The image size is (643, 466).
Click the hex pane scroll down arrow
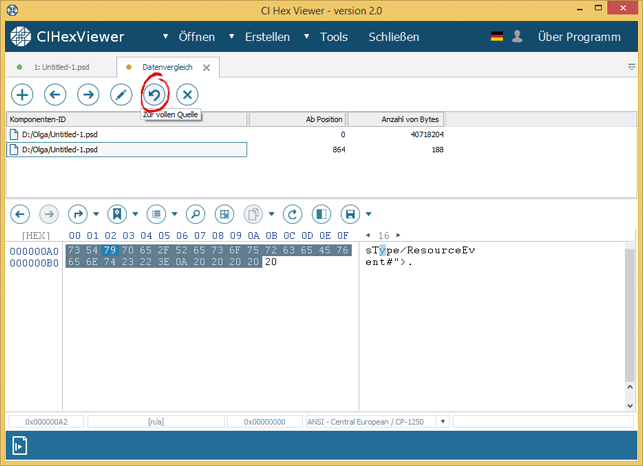click(x=630, y=406)
